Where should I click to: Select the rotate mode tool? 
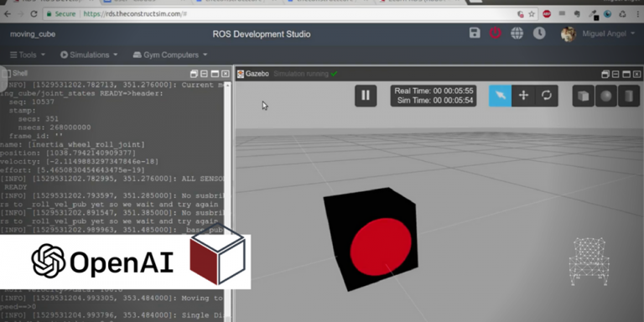(546, 96)
